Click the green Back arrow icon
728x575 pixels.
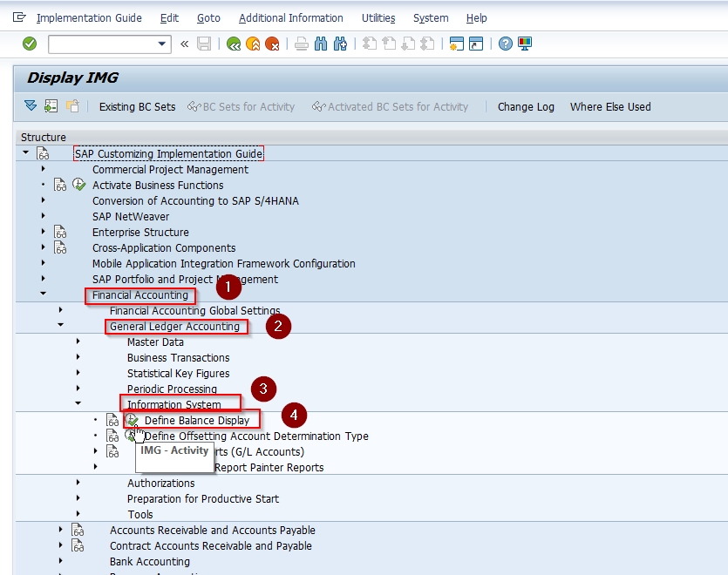coord(234,44)
